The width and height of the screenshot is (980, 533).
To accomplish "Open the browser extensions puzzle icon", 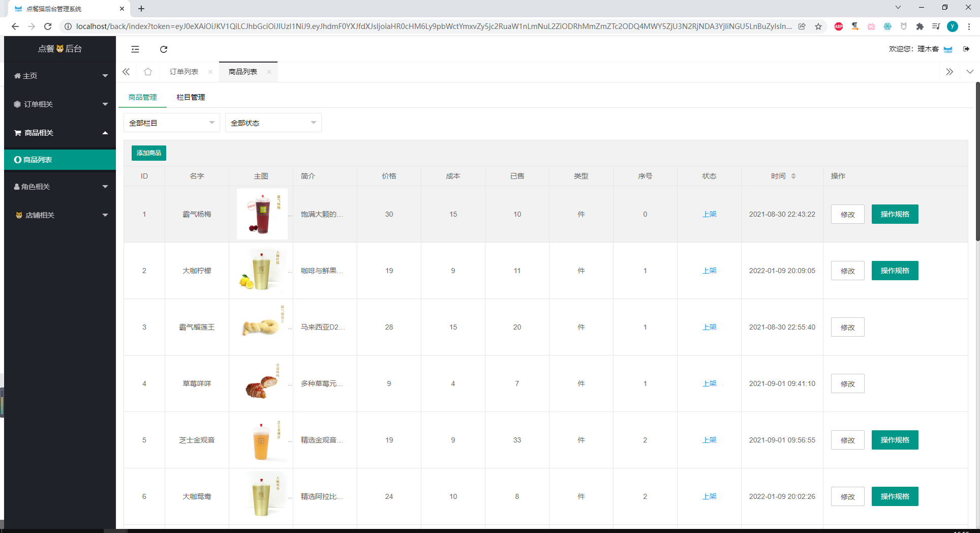I will click(x=920, y=26).
